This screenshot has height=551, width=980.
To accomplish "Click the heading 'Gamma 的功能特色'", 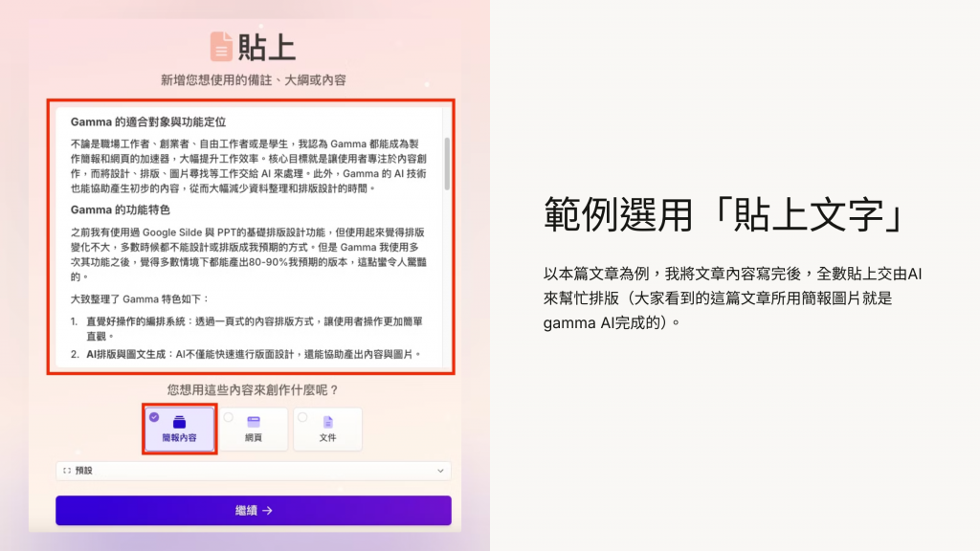I will click(120, 209).
